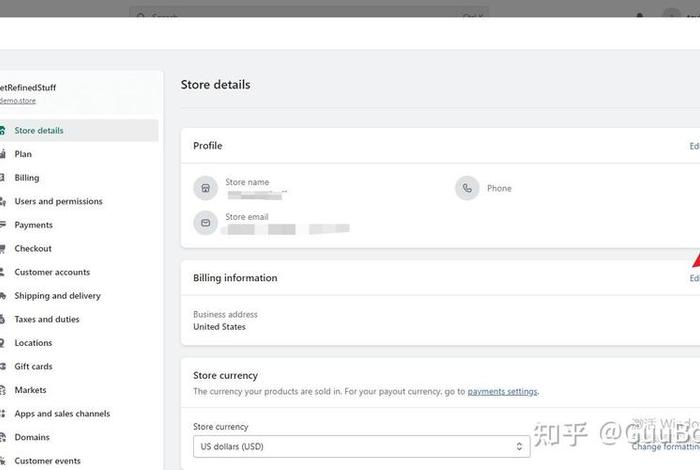Open the demo.store link under store name
Image resolution: width=700 pixels, height=470 pixels.
point(17,101)
